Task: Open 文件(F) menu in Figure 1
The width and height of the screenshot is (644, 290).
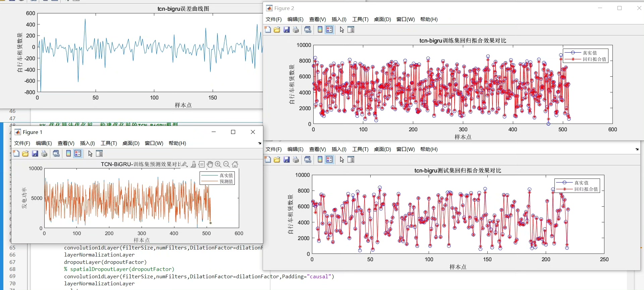Action: 22,143
